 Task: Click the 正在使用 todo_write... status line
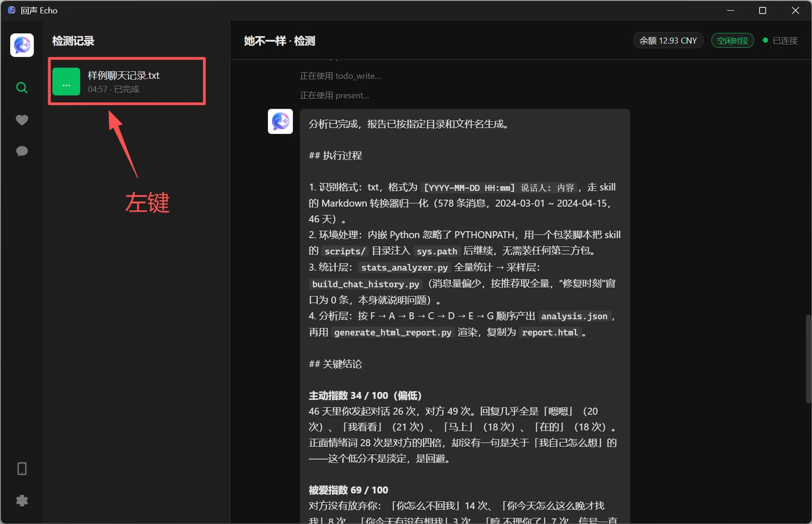(340, 76)
